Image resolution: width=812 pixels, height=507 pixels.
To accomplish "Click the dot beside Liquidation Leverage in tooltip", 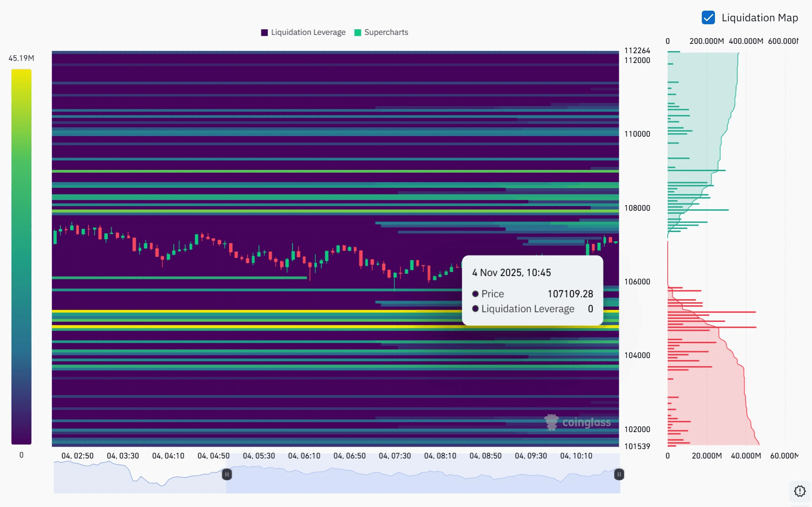I will click(475, 309).
